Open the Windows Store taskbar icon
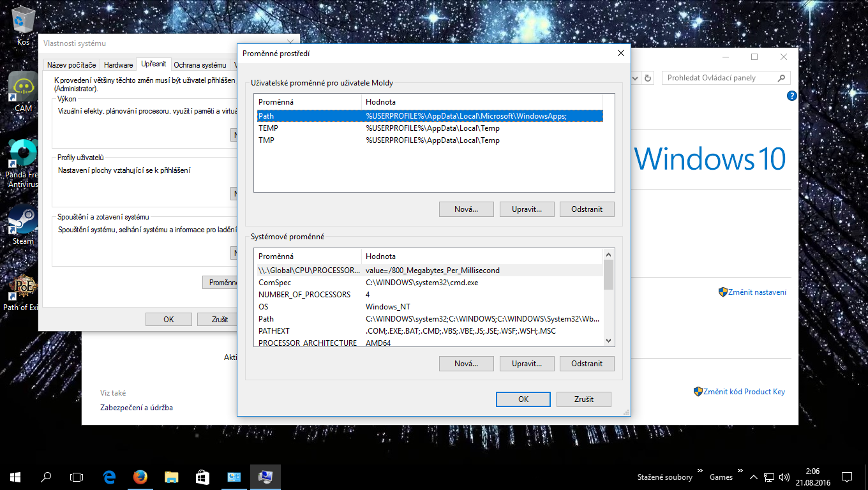This screenshot has width=868, height=490. click(x=202, y=477)
